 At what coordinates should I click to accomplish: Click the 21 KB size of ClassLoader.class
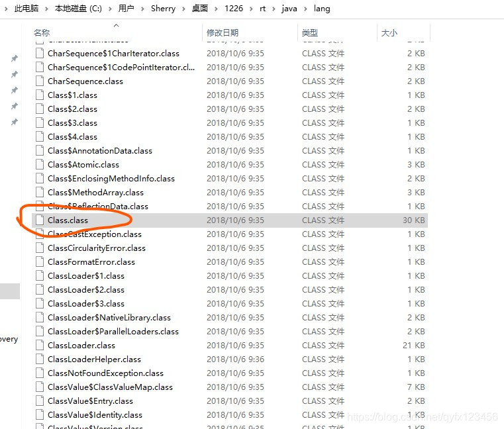414,345
